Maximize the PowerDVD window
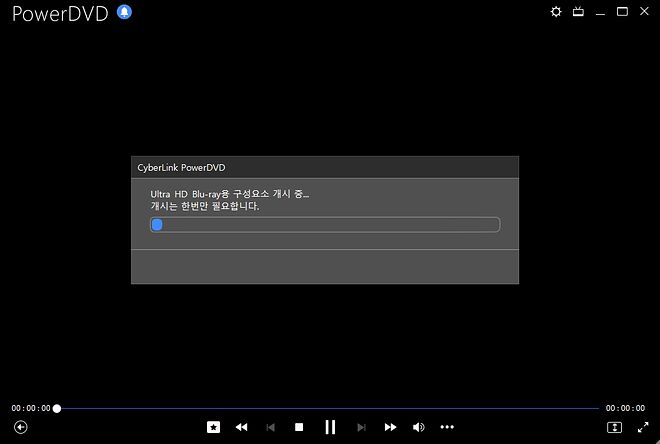This screenshot has height=444, width=660. tap(622, 11)
